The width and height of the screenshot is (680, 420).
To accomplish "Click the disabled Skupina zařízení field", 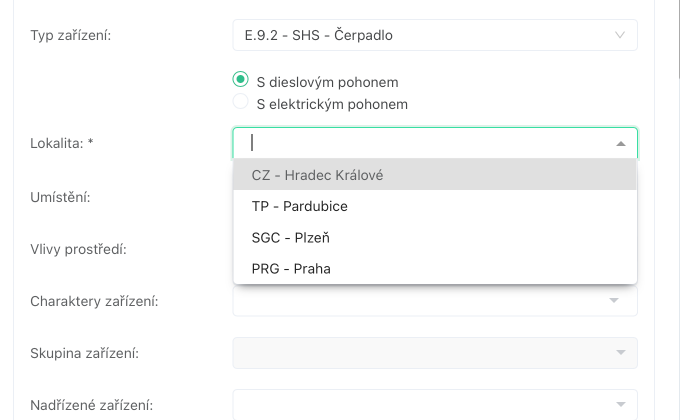I will coord(420,352).
